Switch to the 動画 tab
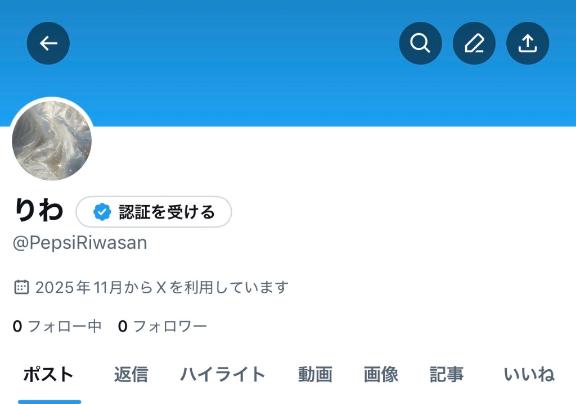The image size is (576, 404). tap(315, 375)
